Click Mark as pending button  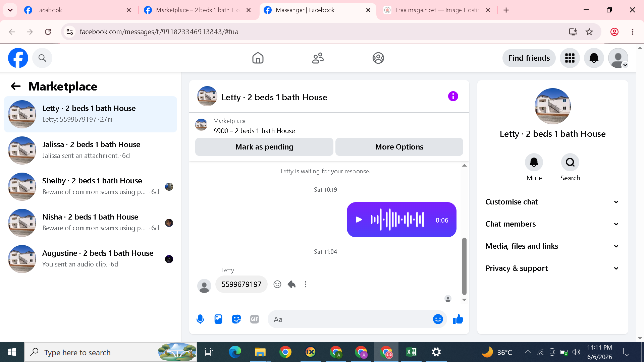264,147
